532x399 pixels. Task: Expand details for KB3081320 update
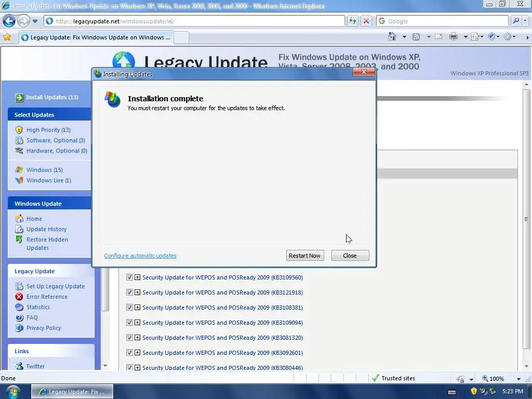click(x=137, y=338)
